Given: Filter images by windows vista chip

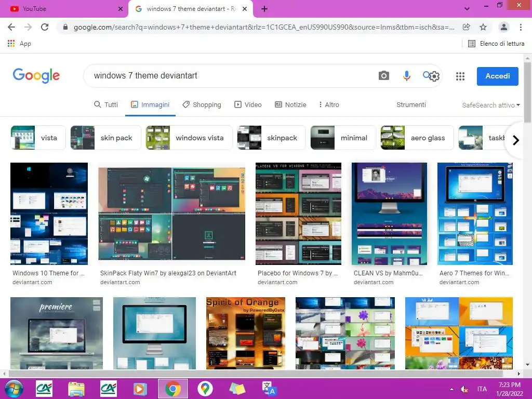Looking at the screenshot, I should coord(189,138).
